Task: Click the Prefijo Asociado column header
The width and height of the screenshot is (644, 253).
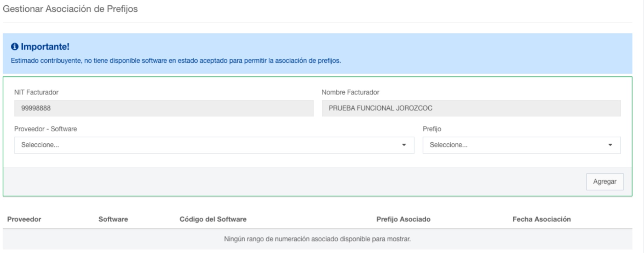Action: click(403, 219)
